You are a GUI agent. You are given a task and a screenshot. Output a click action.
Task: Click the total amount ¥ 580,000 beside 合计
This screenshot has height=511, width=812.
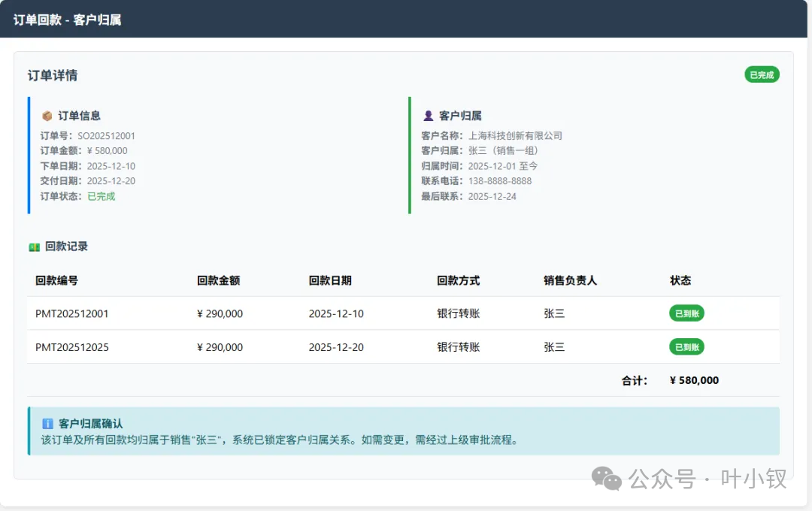[694, 380]
